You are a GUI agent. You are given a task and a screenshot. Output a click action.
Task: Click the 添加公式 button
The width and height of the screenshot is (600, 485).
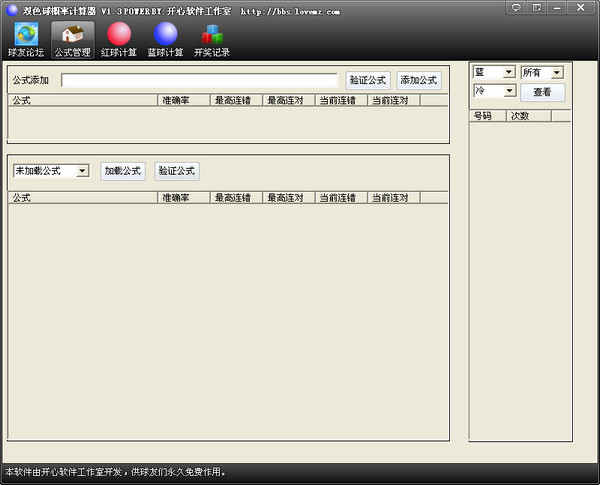(x=419, y=80)
